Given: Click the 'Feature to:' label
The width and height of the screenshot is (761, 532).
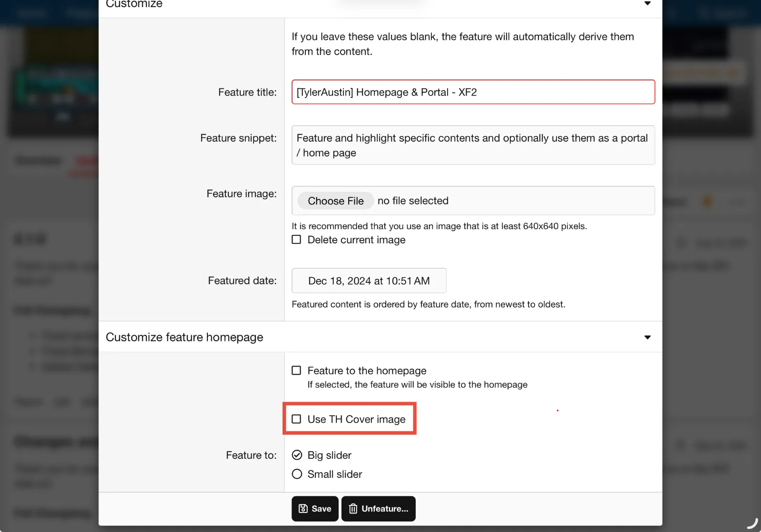Looking at the screenshot, I should tap(251, 455).
